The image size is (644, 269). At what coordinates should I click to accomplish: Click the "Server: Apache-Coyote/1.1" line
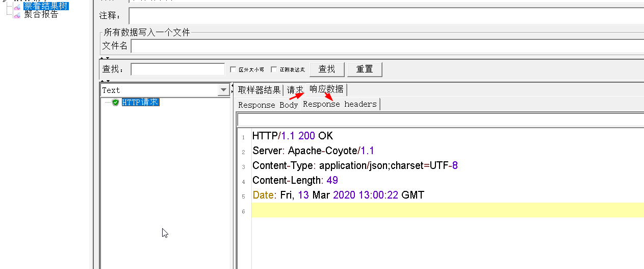click(313, 151)
